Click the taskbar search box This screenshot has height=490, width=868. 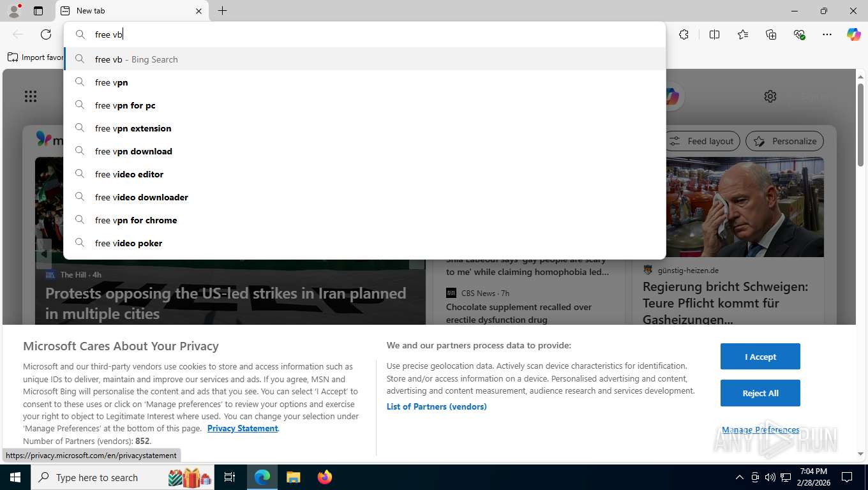coord(123,477)
